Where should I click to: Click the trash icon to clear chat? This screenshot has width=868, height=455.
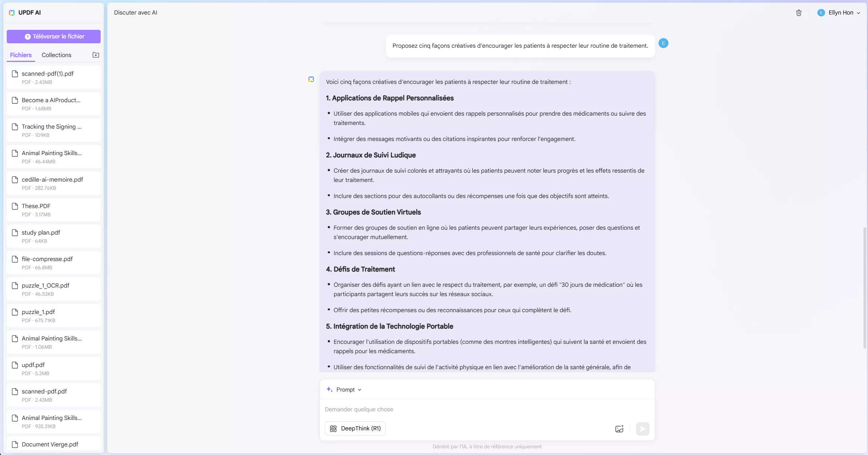(799, 13)
